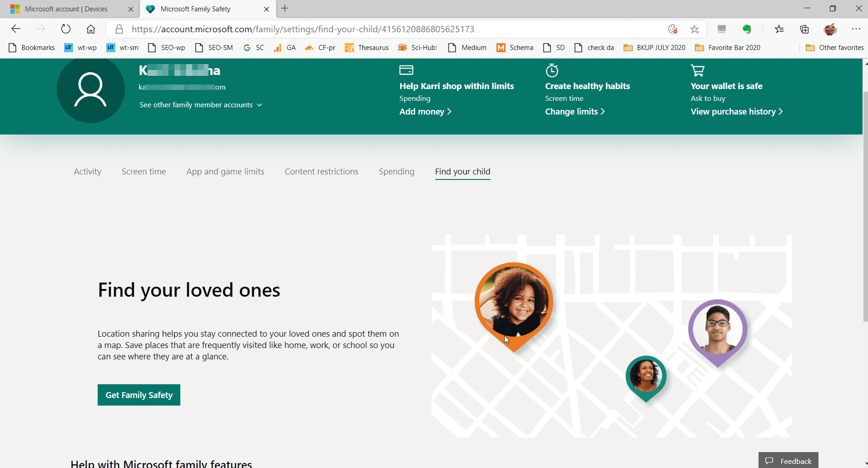
Task: Open Your wallet is safe heading
Action: click(x=726, y=86)
